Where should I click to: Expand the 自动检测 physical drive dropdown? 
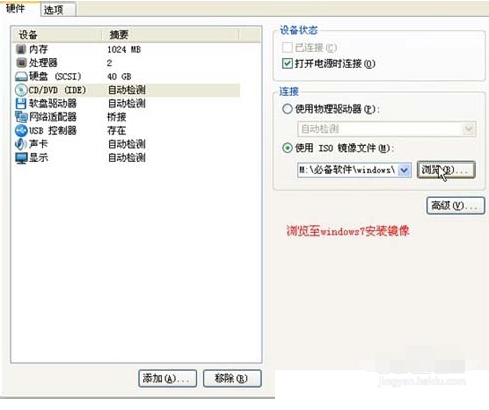(x=469, y=129)
